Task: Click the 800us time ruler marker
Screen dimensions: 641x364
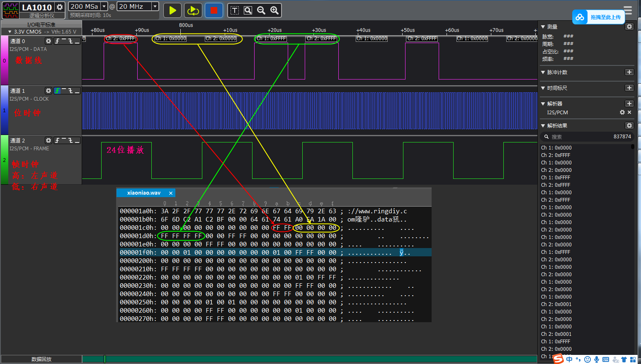Action: click(x=186, y=25)
